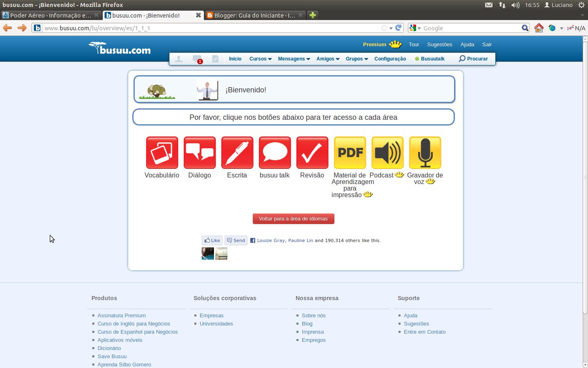
Task: Open the list all tabs dropdown
Action: click(582, 15)
